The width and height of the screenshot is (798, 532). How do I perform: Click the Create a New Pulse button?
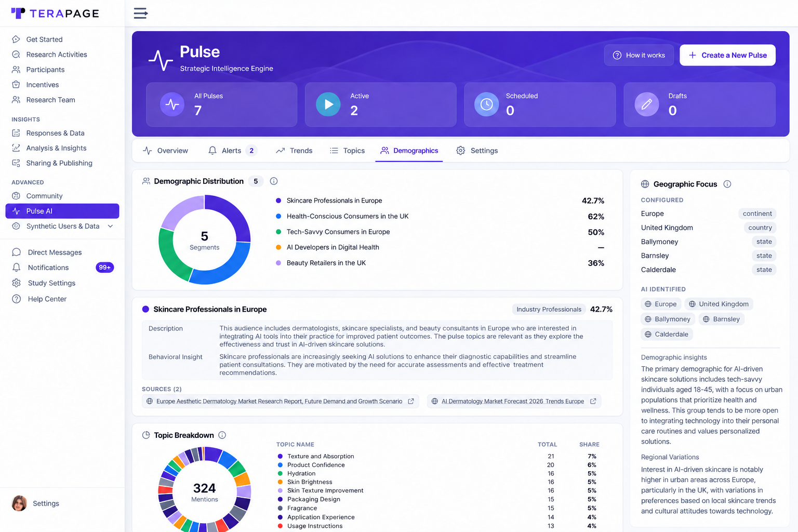click(x=727, y=55)
